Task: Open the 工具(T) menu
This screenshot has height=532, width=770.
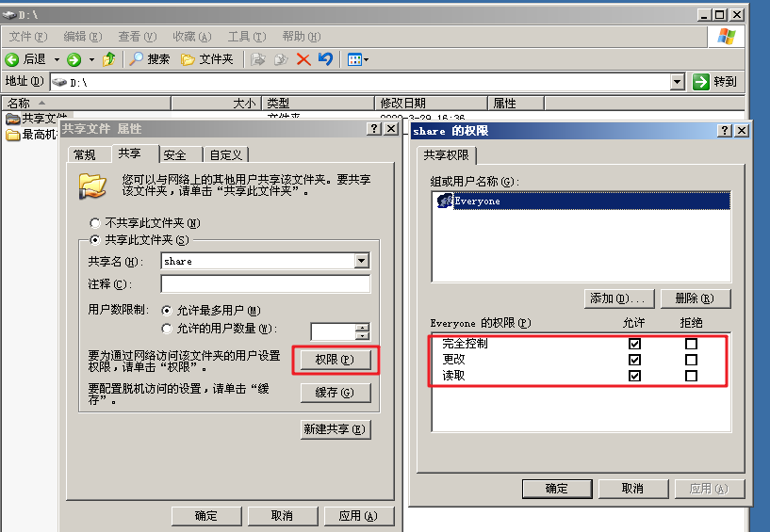Action: tap(247, 37)
